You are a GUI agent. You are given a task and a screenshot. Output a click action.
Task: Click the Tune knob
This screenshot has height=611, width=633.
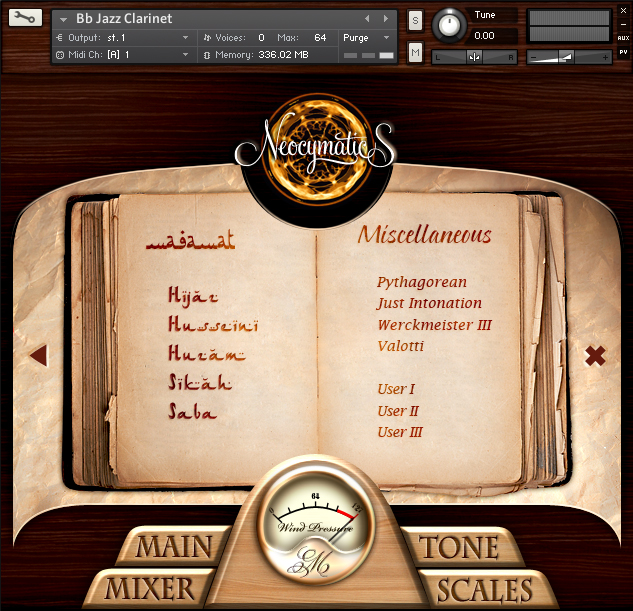449,25
